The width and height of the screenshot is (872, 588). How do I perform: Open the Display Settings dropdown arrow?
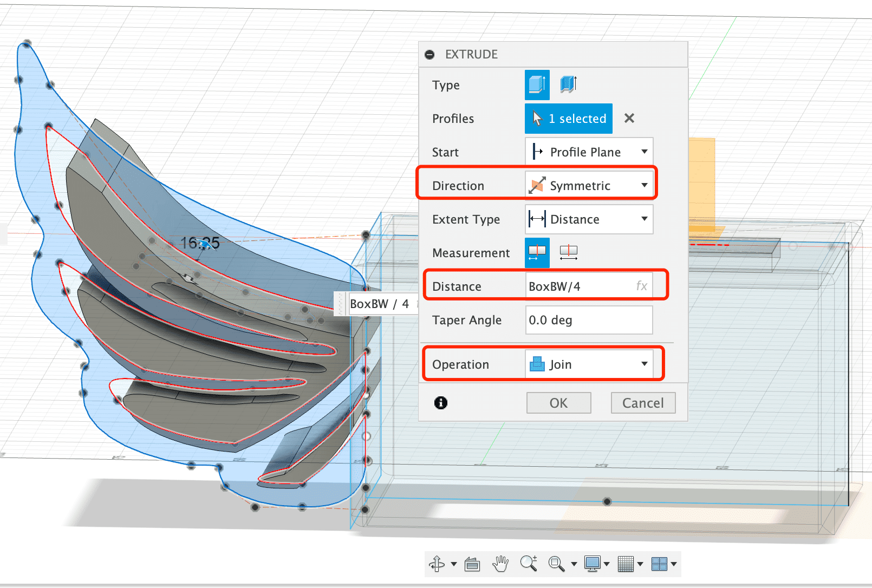pyautogui.click(x=607, y=564)
